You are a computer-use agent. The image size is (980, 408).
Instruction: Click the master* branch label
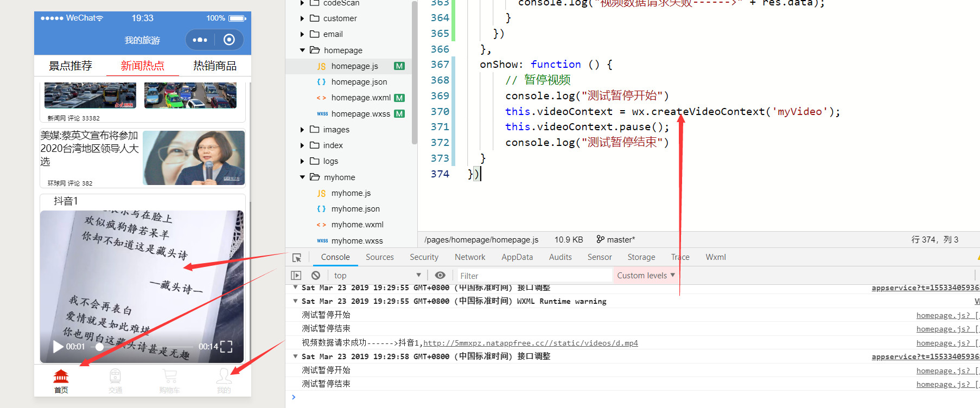tap(621, 239)
